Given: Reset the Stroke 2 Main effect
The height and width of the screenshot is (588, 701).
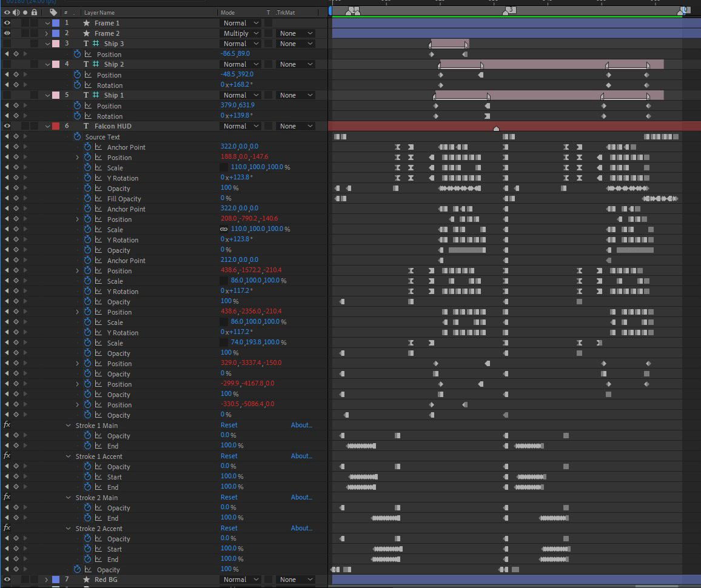Looking at the screenshot, I should (229, 497).
